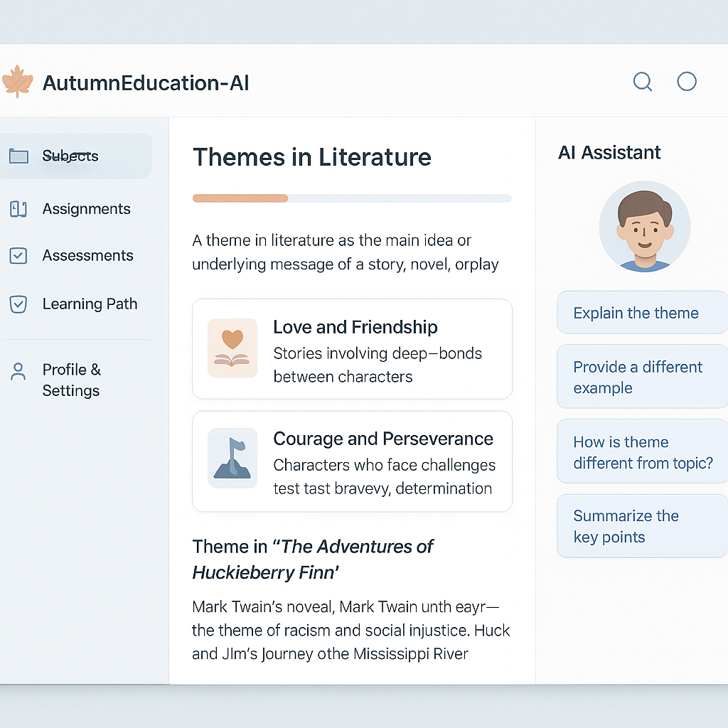Open the Love and Friendship theme card

(351, 348)
